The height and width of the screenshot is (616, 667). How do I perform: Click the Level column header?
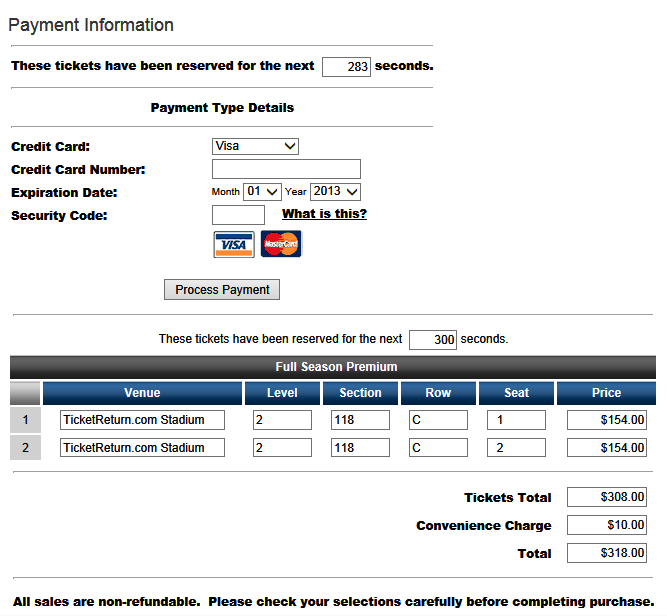282,393
